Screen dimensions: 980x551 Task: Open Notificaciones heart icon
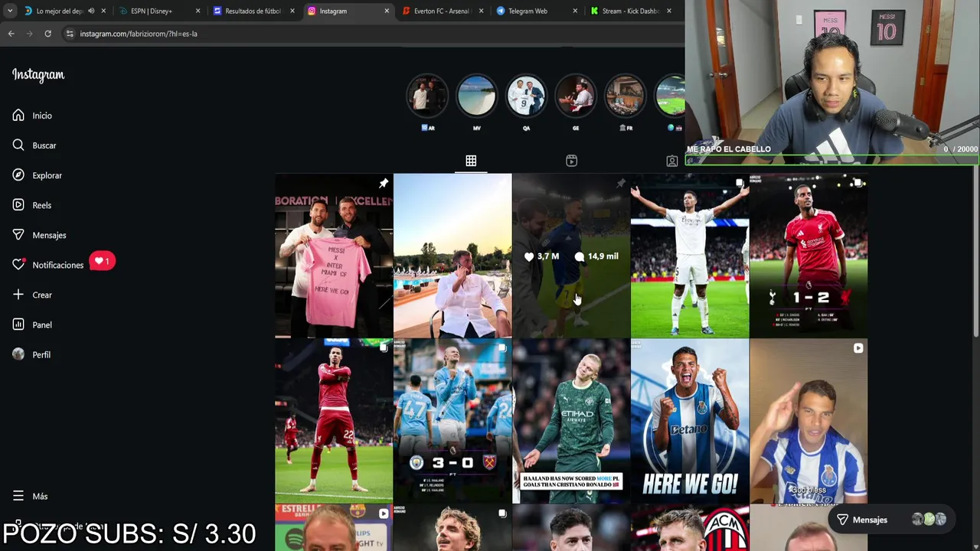point(18,265)
